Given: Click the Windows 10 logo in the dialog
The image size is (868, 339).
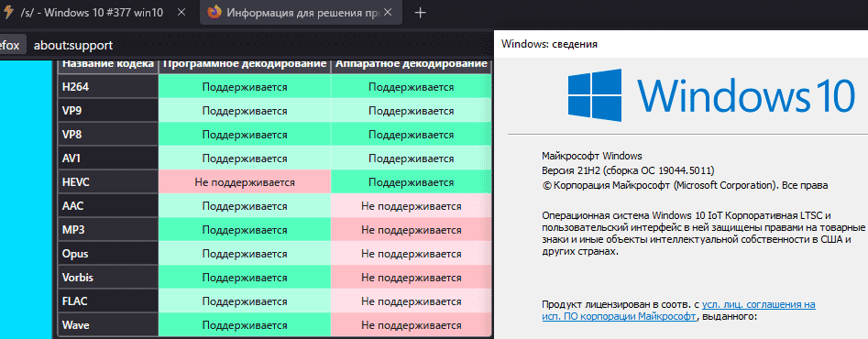Looking at the screenshot, I should coord(711,95).
